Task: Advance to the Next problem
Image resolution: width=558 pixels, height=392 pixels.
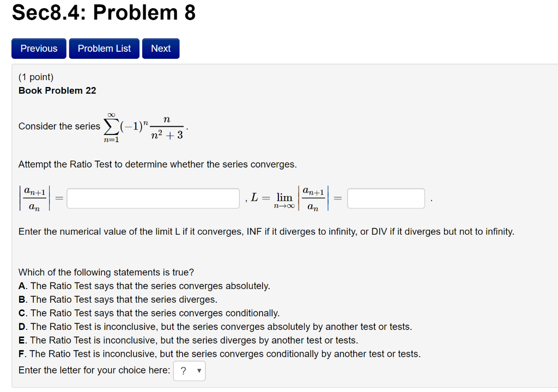Action: pos(160,48)
